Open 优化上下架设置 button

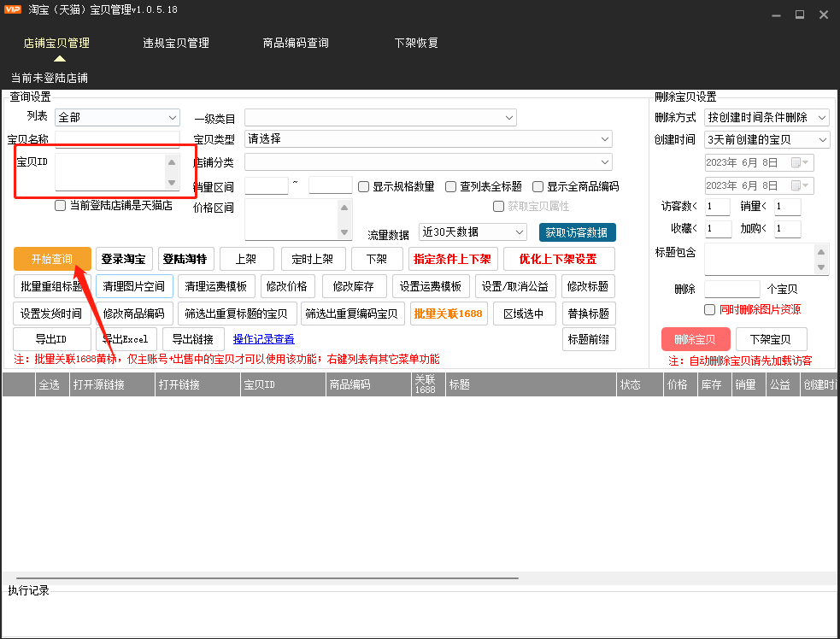point(559,259)
